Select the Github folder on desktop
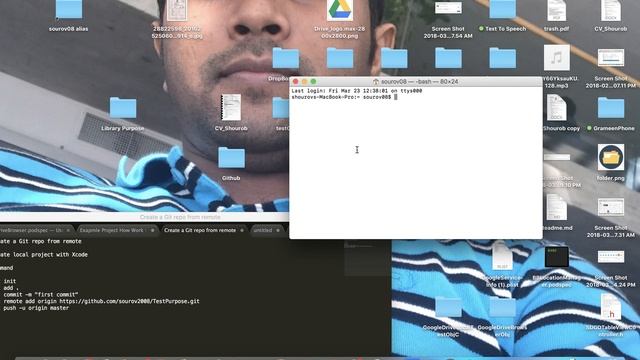The image size is (640, 360). click(231, 158)
